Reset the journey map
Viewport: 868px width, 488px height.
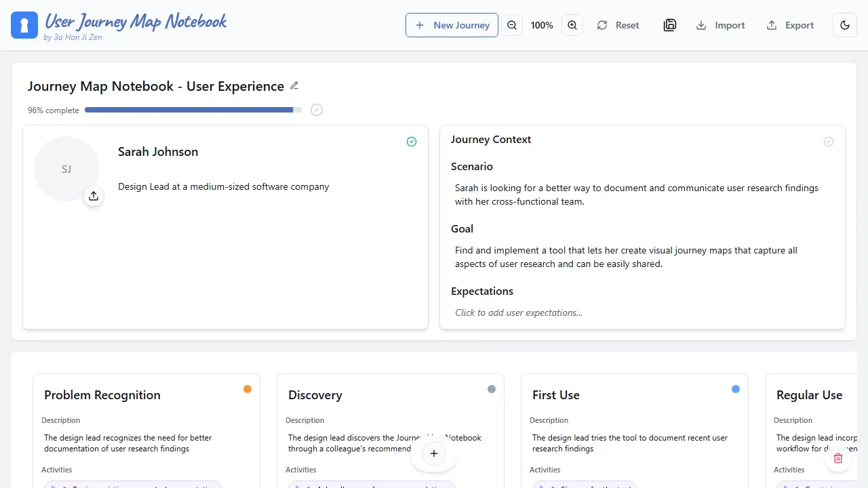click(x=618, y=25)
